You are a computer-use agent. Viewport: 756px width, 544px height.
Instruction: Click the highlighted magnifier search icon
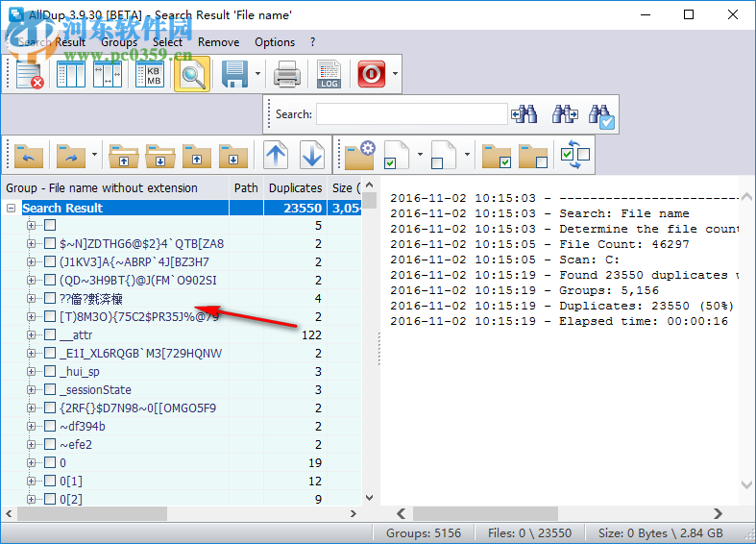coord(192,74)
